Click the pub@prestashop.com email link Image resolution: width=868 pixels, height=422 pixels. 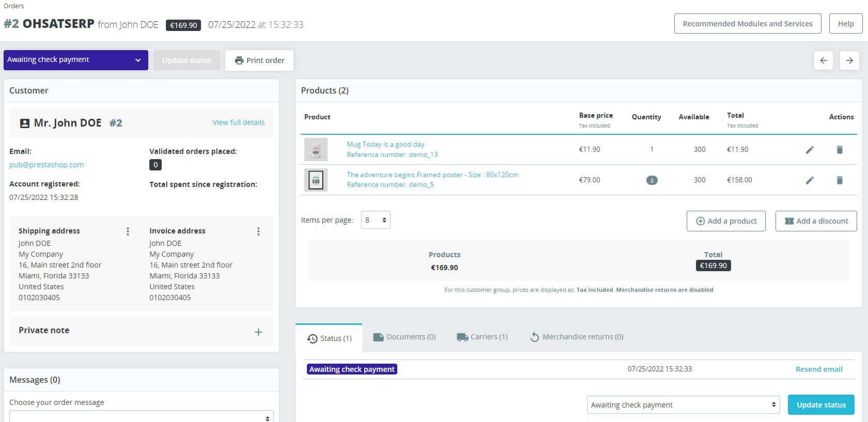47,165
